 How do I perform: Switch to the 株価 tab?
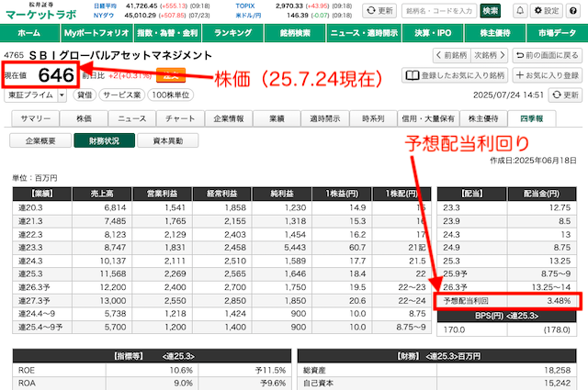click(84, 118)
